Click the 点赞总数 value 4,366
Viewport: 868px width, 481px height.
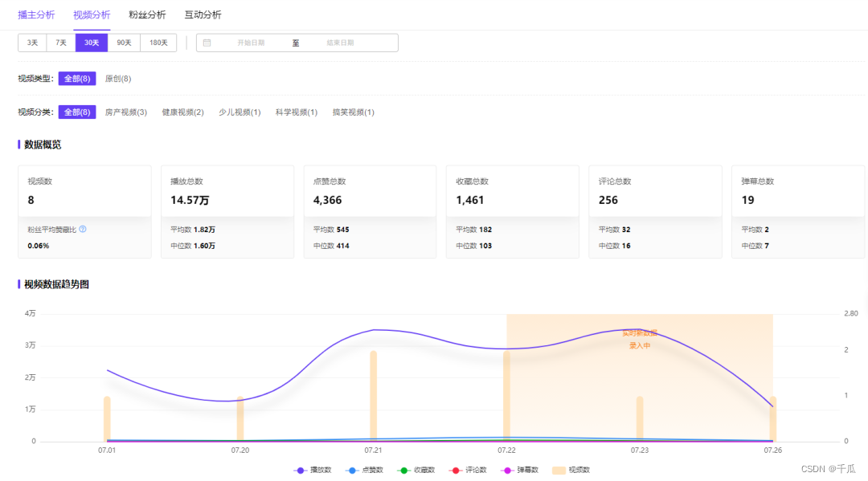[x=328, y=200]
